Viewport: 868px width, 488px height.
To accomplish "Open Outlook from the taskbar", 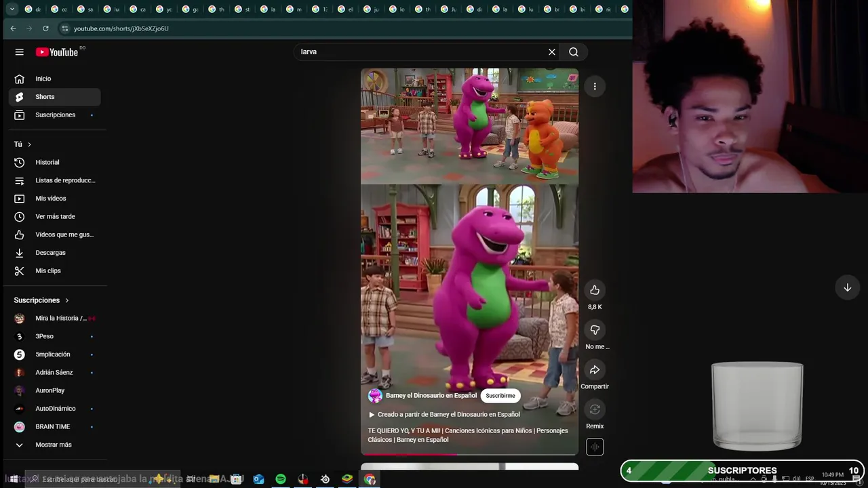I will [258, 479].
